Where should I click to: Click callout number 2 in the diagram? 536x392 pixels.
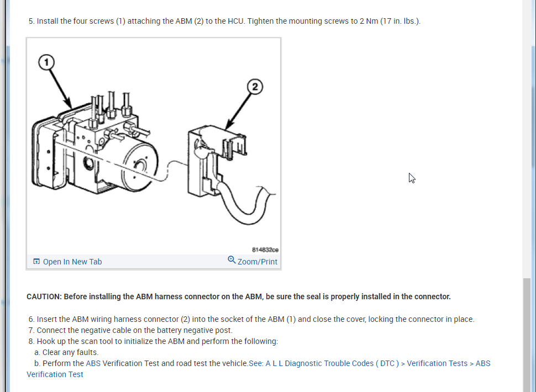(255, 87)
